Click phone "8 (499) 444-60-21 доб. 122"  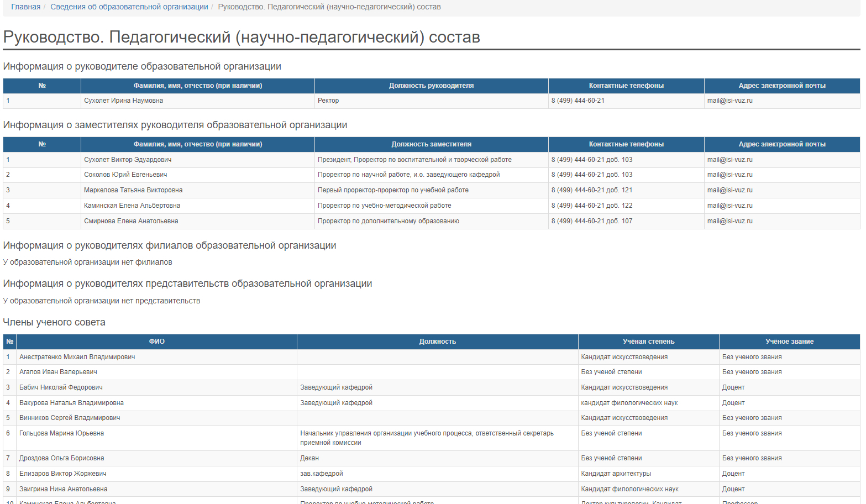tap(592, 206)
